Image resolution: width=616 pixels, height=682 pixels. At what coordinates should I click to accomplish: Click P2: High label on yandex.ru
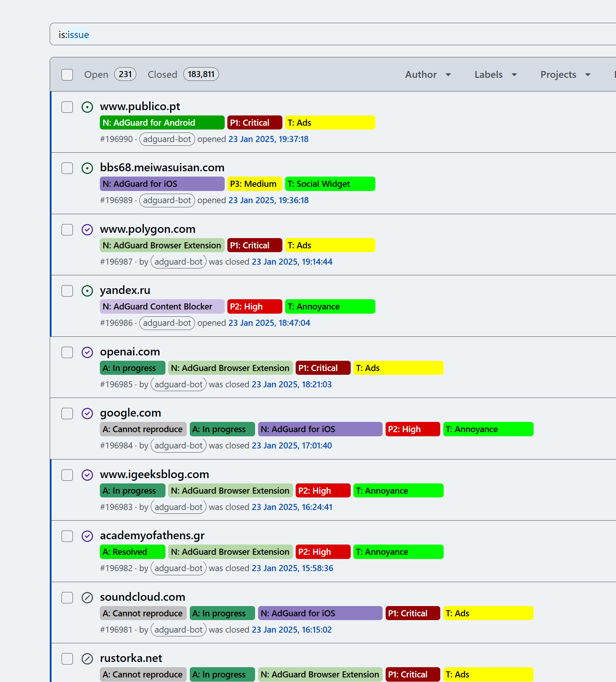255,306
